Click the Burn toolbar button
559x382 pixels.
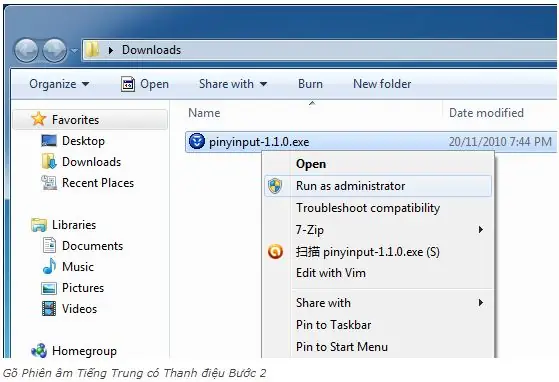coord(310,84)
